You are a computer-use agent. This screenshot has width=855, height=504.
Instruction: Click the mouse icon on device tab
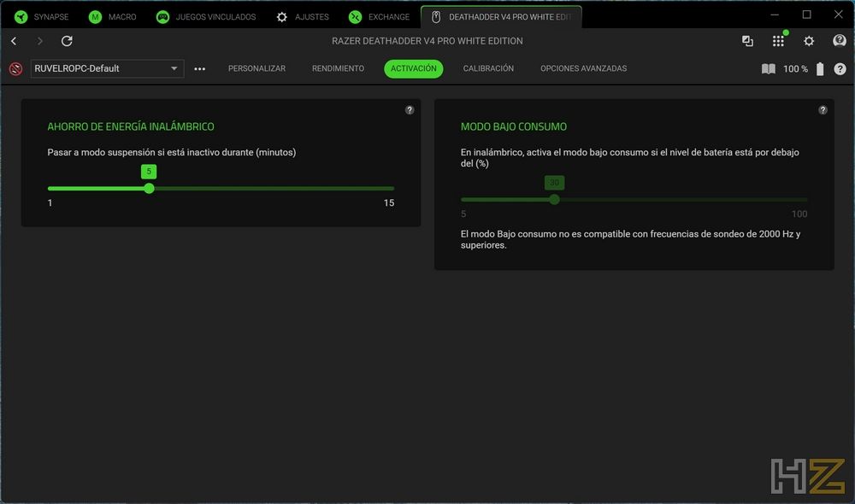click(x=436, y=17)
